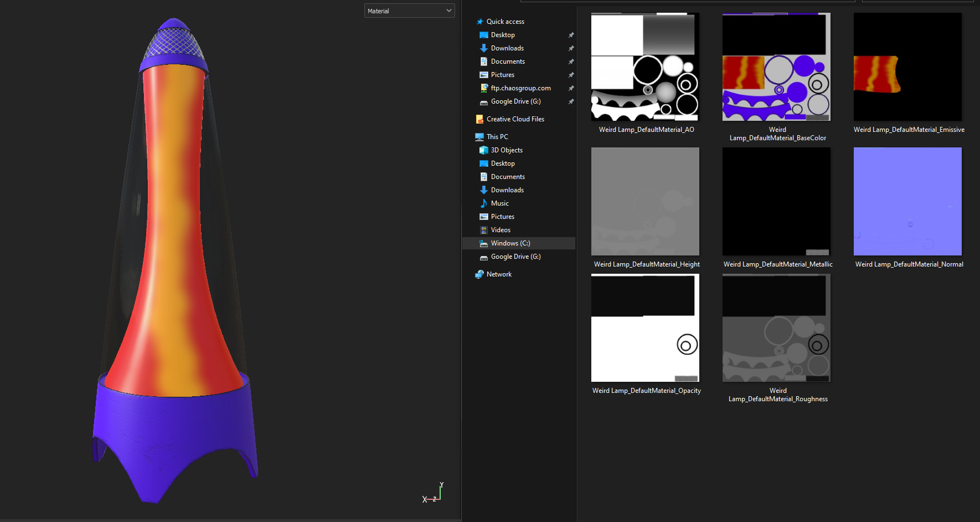Choose the Metallic texture file
Image resolution: width=980 pixels, height=522 pixels.
[776, 202]
